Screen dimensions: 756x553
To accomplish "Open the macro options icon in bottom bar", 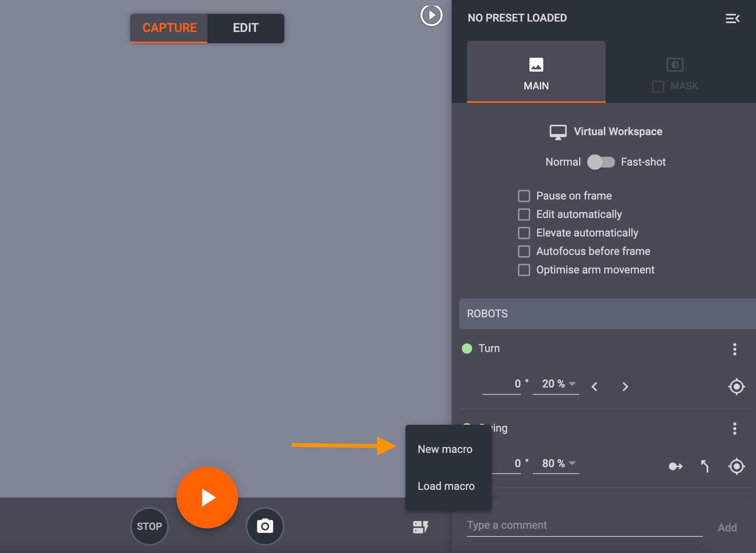I will click(421, 527).
